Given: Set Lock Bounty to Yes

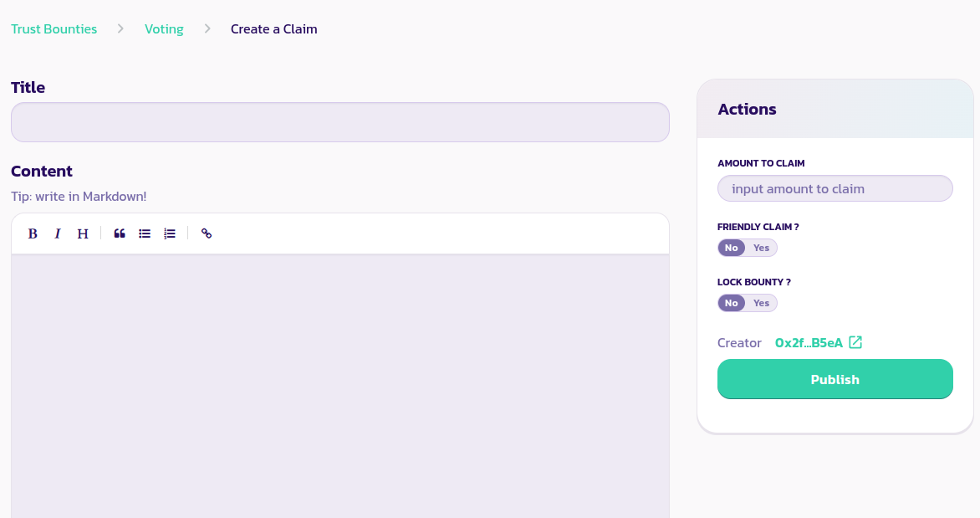Looking at the screenshot, I should [761, 303].
